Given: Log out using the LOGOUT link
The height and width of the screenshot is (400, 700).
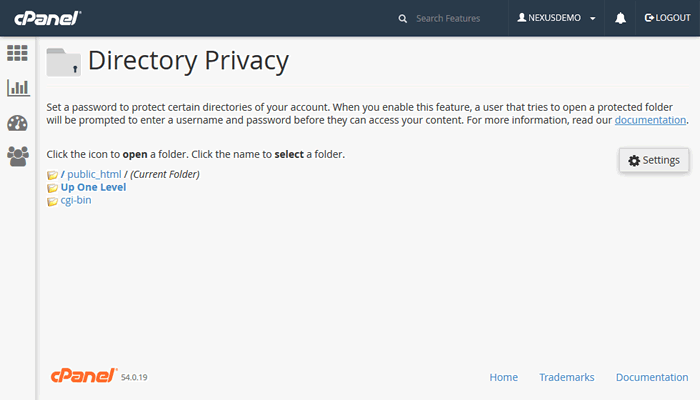Looking at the screenshot, I should tap(667, 18).
